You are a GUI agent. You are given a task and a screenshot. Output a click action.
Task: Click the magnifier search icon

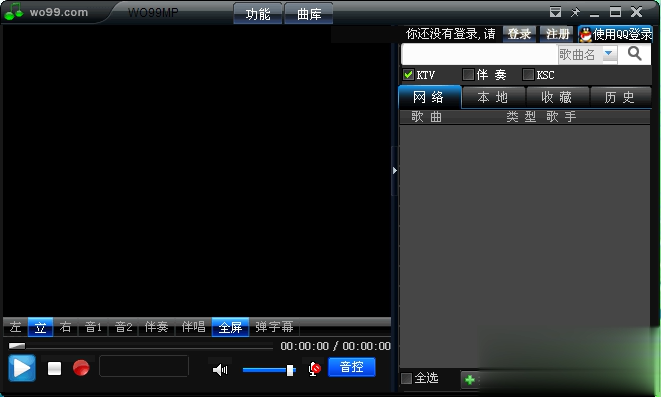tap(634, 54)
